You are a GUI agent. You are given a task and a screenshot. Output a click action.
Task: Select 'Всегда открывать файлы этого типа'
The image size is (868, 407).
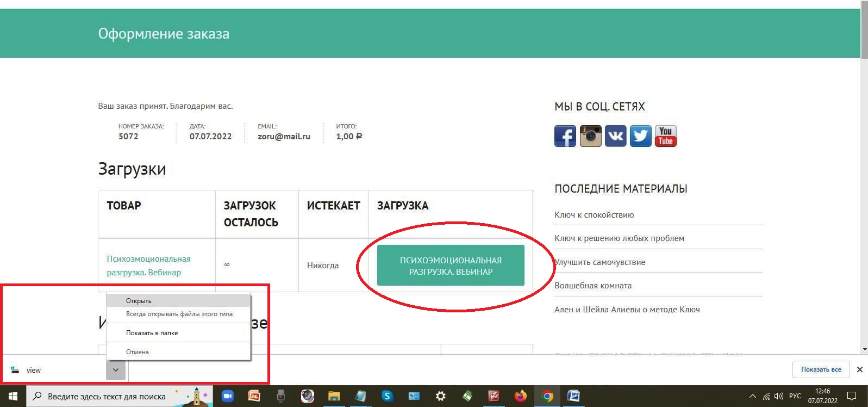(x=178, y=314)
